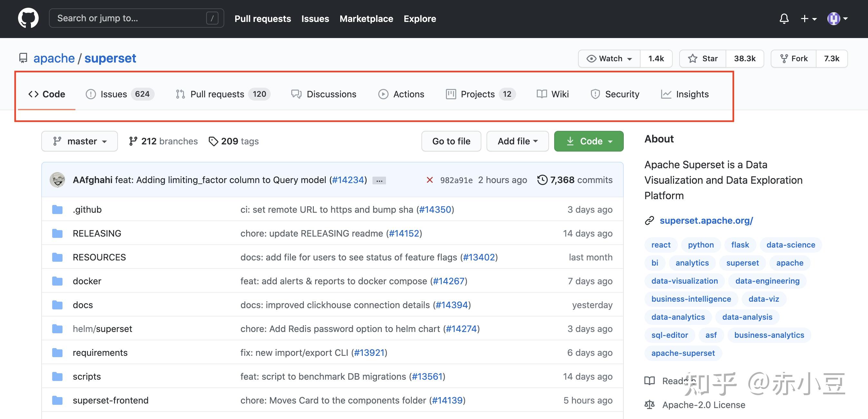868x419 pixels.
Task: Click the data-visualization topic tag
Action: tap(684, 281)
